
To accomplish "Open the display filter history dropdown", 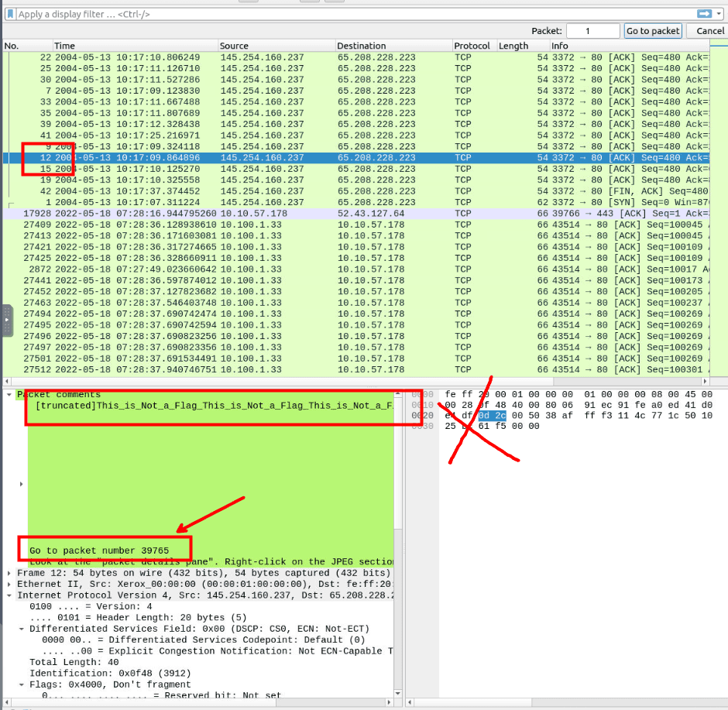I will click(x=719, y=14).
